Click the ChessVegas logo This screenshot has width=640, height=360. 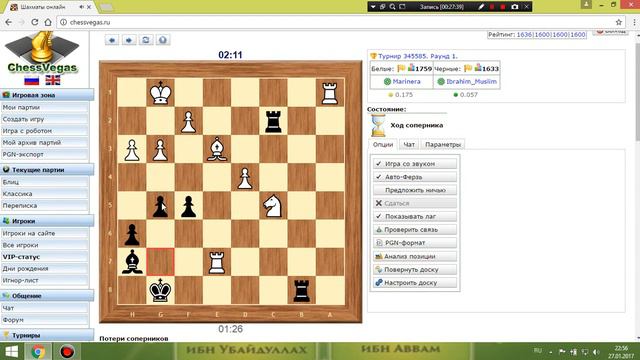(x=42, y=53)
